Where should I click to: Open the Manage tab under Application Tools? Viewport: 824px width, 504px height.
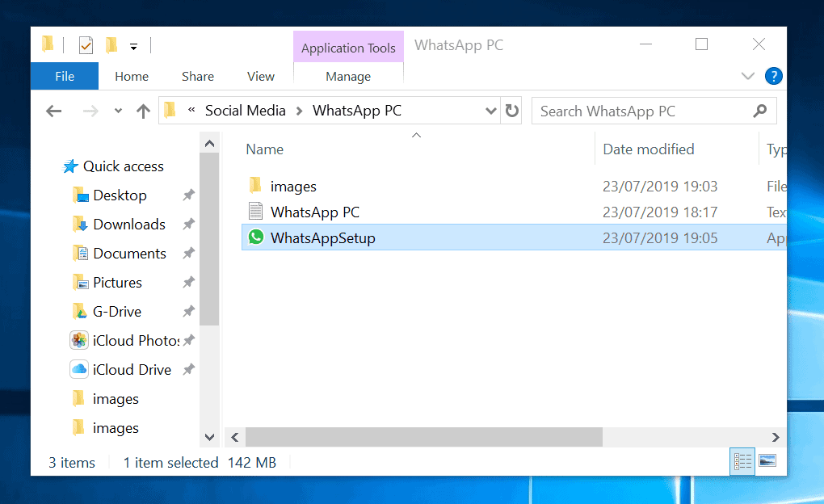pyautogui.click(x=348, y=76)
